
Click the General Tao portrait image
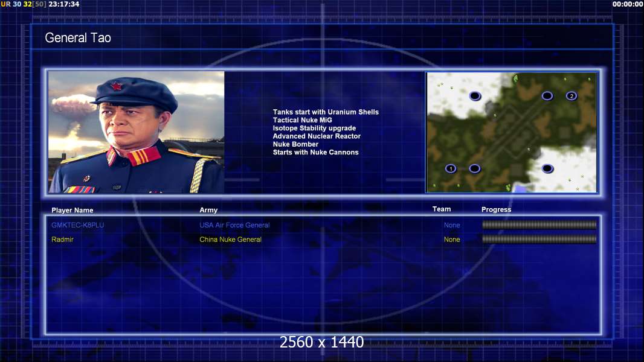[137, 132]
